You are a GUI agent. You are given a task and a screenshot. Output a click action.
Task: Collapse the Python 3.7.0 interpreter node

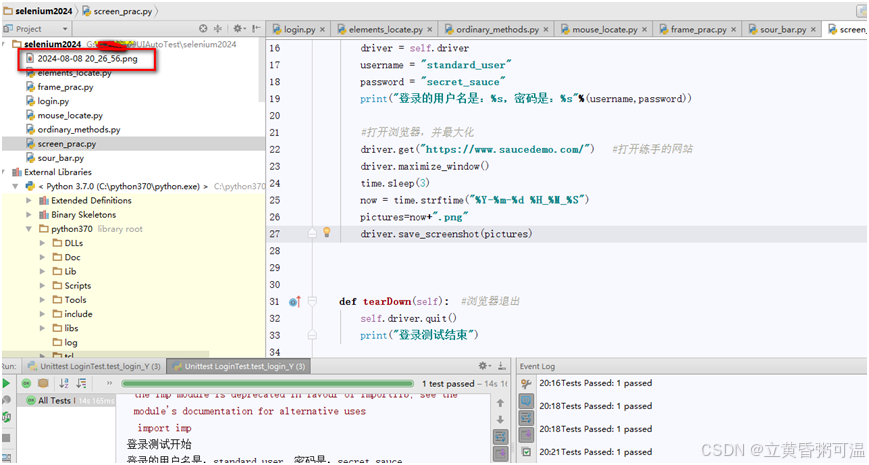point(16,186)
